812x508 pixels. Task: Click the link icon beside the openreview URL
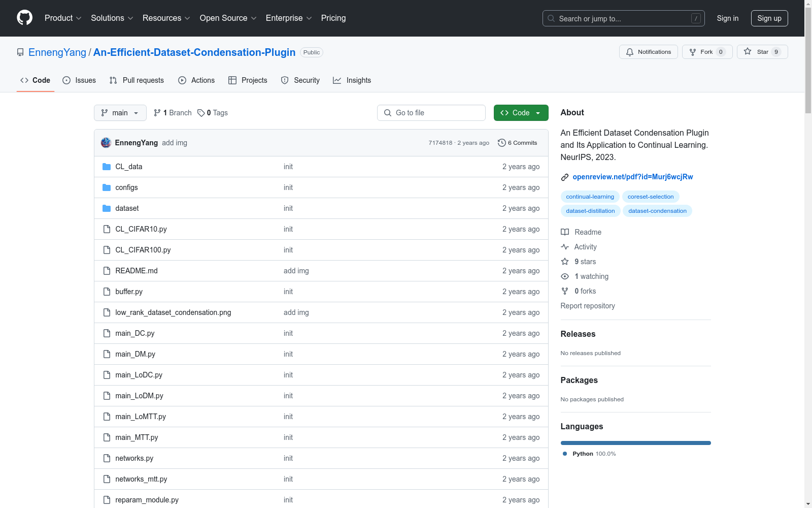click(565, 177)
